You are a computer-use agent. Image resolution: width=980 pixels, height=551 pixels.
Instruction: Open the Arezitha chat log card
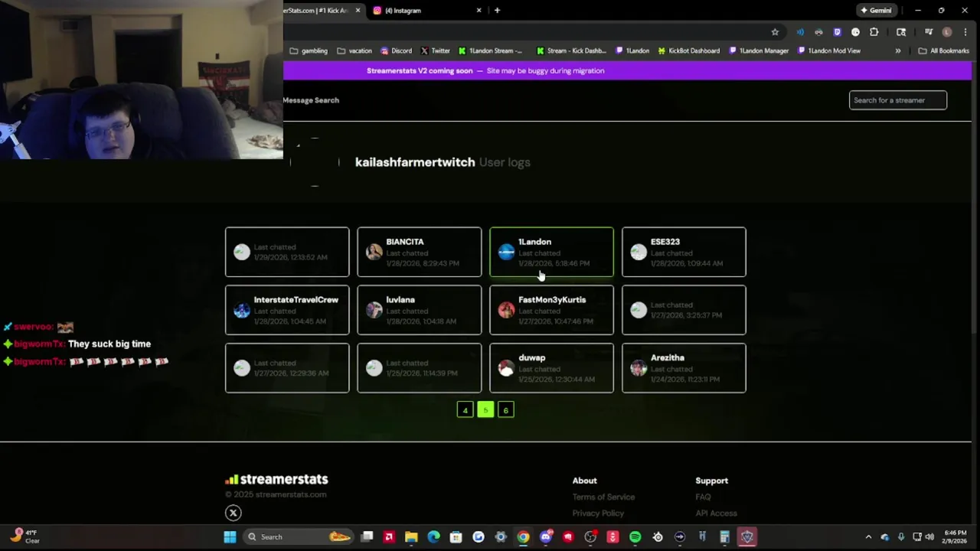(684, 368)
